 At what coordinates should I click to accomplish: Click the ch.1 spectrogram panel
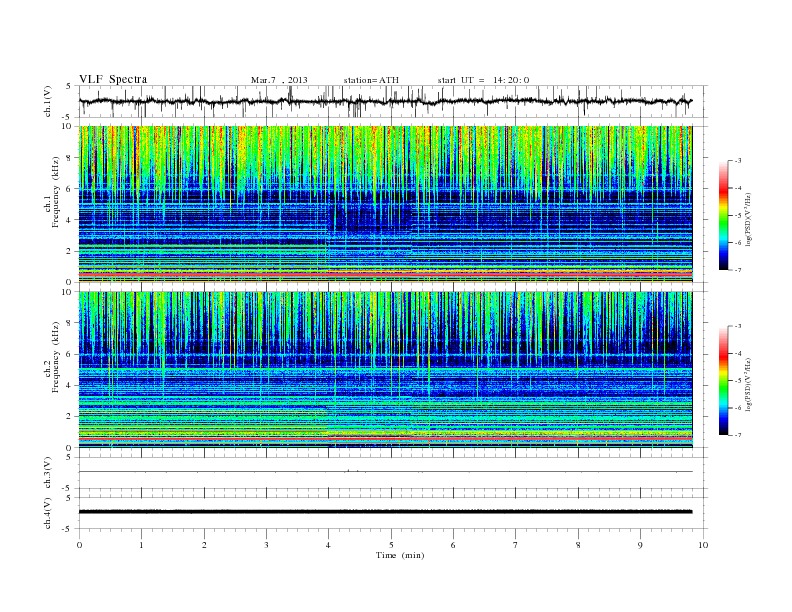[x=385, y=204]
